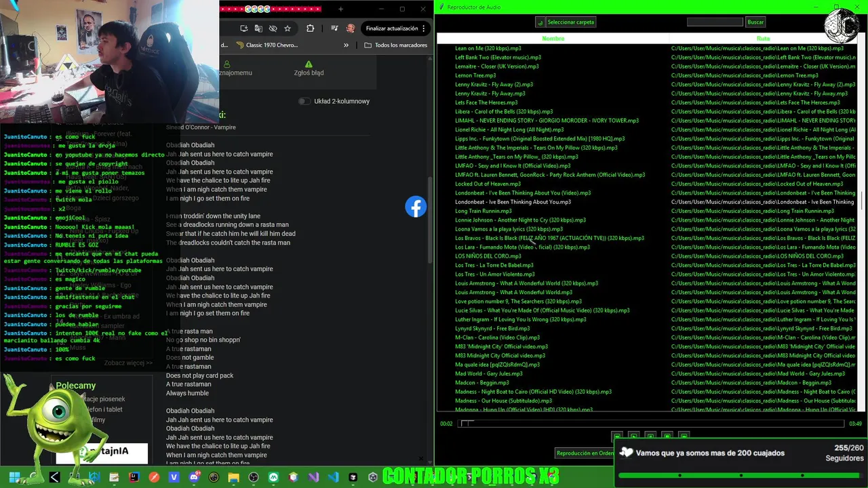
Task: Select Locked Out of Heaven.mp3
Action: tap(488, 184)
